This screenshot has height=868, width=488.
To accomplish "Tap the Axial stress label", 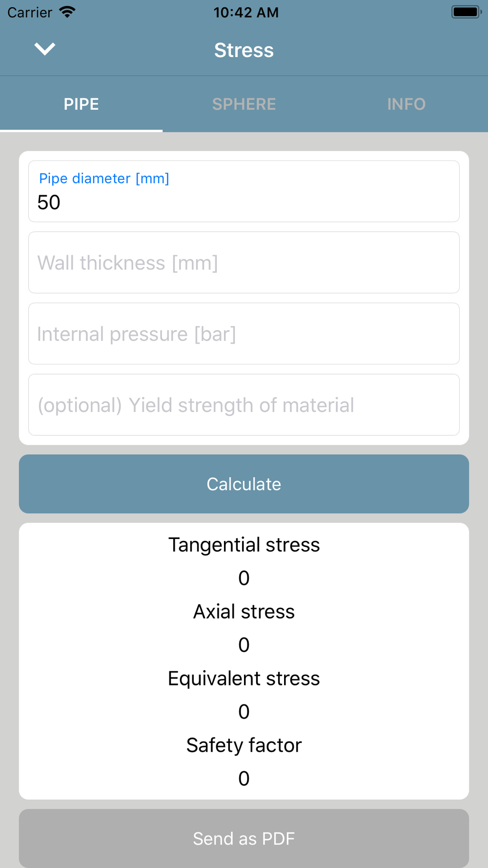I will [244, 612].
